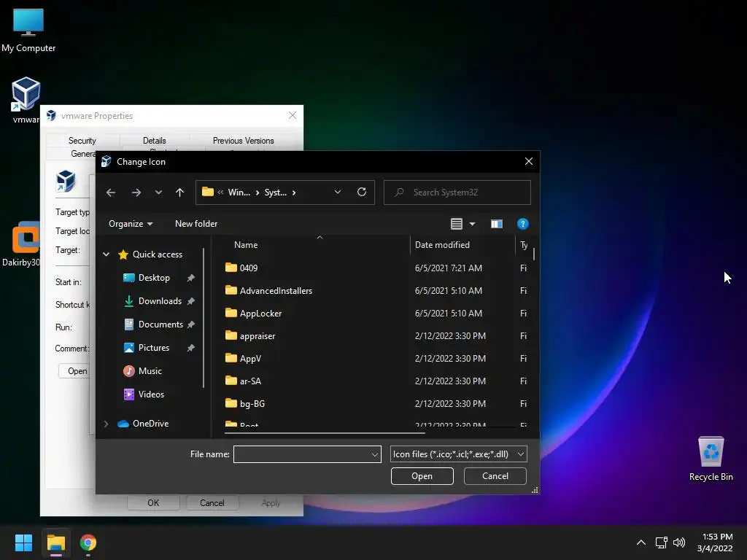Open view options dropdown arrow
Screen dimensions: 747x560
pos(472,224)
